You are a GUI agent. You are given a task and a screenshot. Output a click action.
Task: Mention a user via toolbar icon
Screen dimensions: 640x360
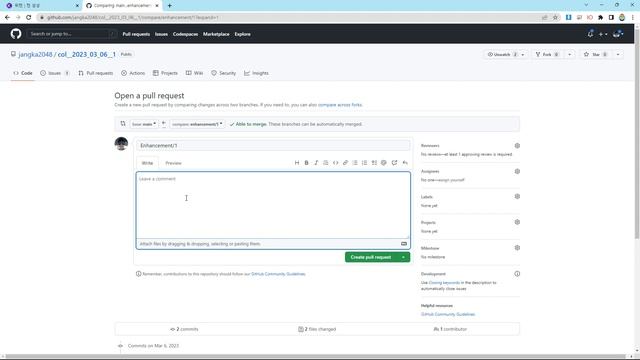(x=384, y=163)
